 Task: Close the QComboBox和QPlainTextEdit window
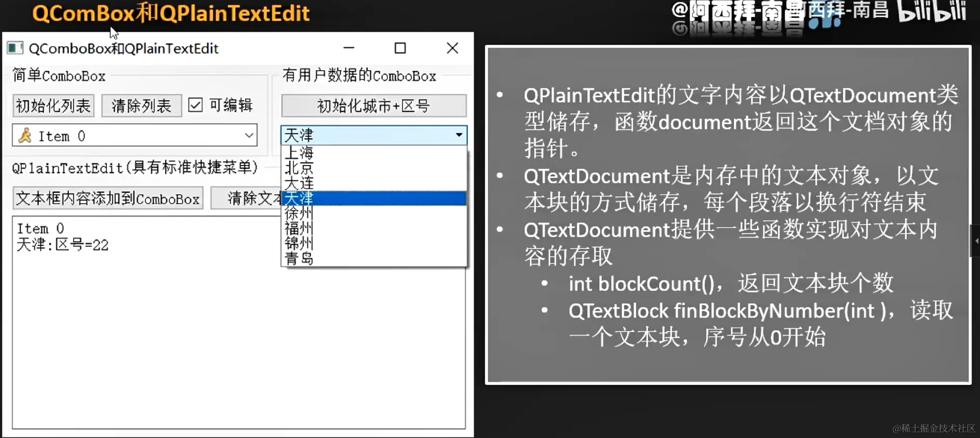click(x=452, y=48)
